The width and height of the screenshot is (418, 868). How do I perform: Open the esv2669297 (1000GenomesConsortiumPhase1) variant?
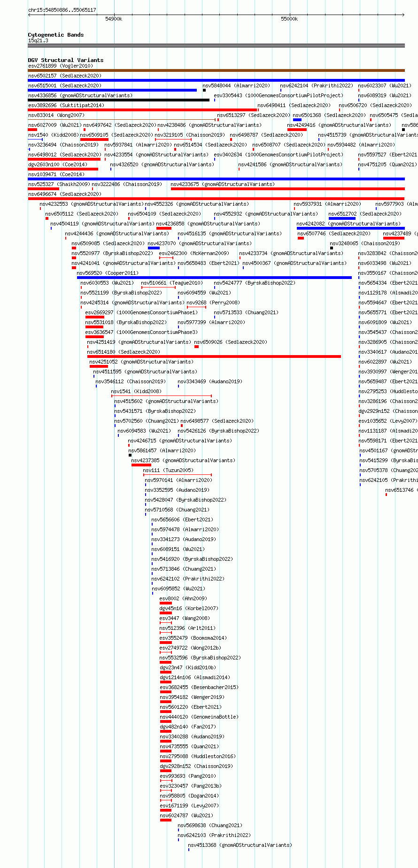coord(141,312)
